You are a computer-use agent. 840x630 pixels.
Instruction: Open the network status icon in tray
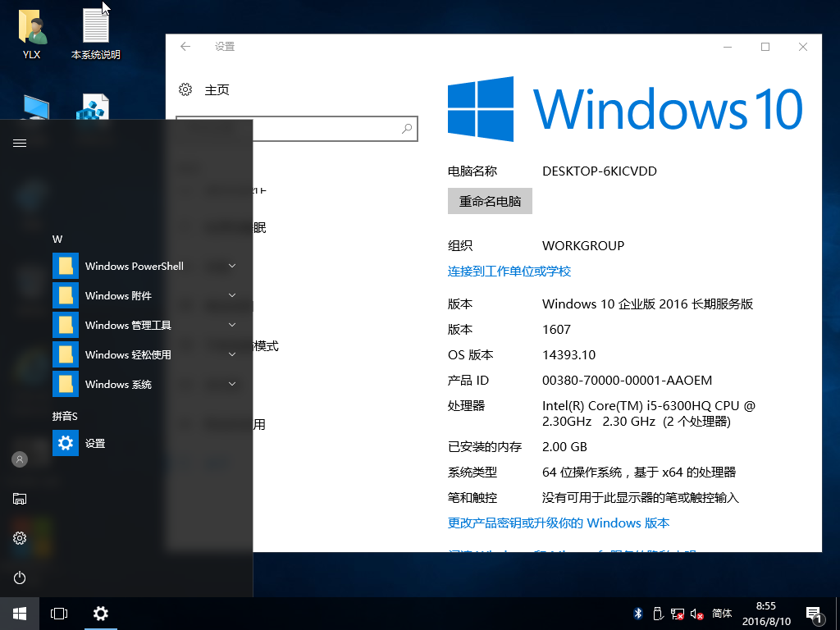coord(677,613)
